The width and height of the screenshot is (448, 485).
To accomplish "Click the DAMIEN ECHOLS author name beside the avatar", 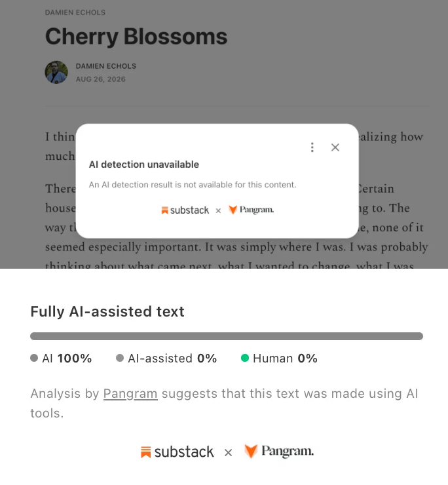I will point(106,66).
